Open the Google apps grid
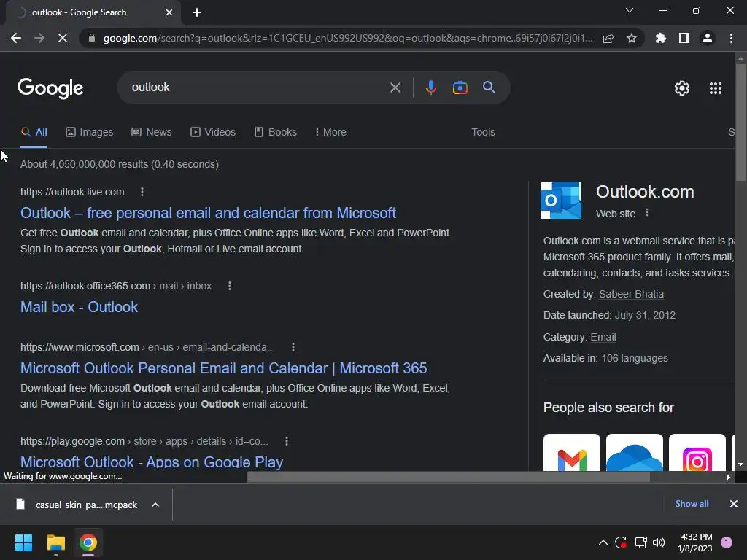The image size is (747, 560). (716, 88)
